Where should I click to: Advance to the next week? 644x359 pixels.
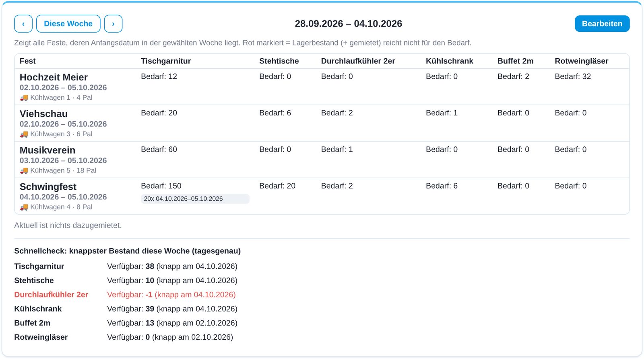[x=113, y=24]
